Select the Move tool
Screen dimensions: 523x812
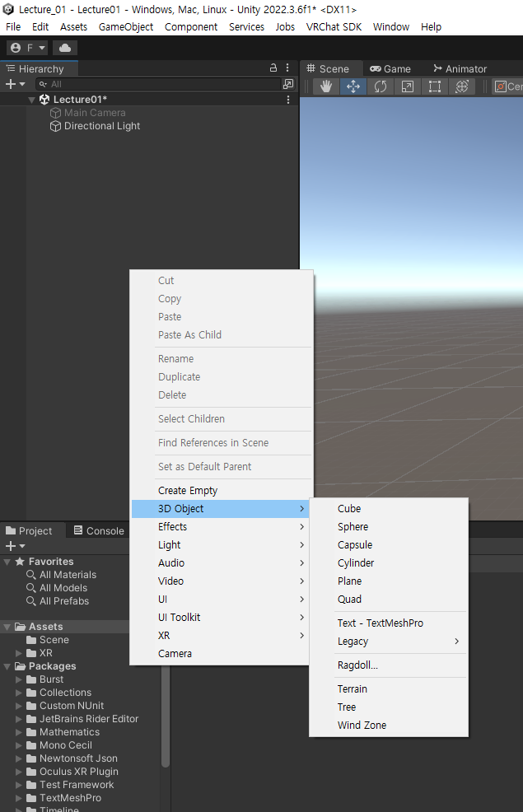click(353, 86)
